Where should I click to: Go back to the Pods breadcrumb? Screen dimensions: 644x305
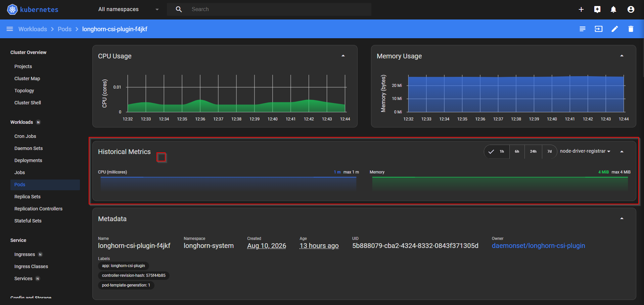pos(64,29)
